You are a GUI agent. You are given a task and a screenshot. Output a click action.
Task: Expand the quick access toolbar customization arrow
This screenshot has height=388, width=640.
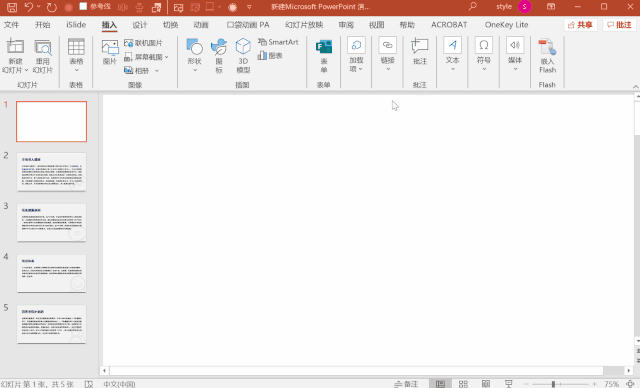tap(249, 7)
